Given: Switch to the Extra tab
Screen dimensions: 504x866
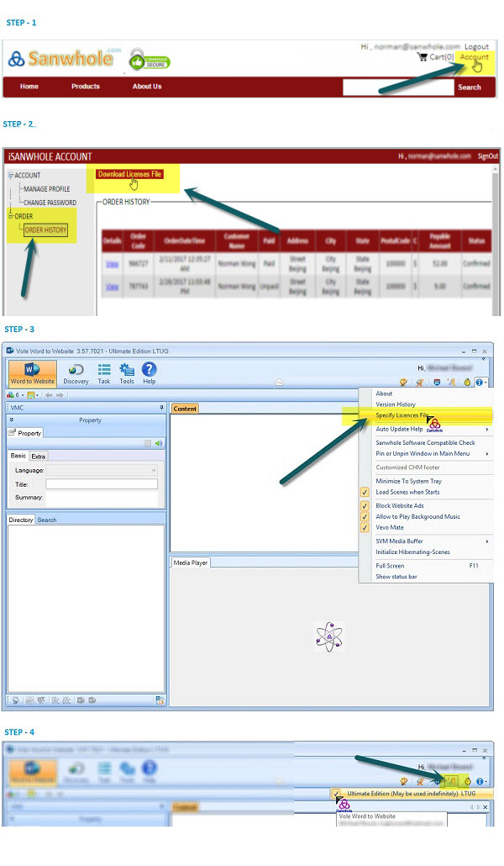Looking at the screenshot, I should coord(39,456).
